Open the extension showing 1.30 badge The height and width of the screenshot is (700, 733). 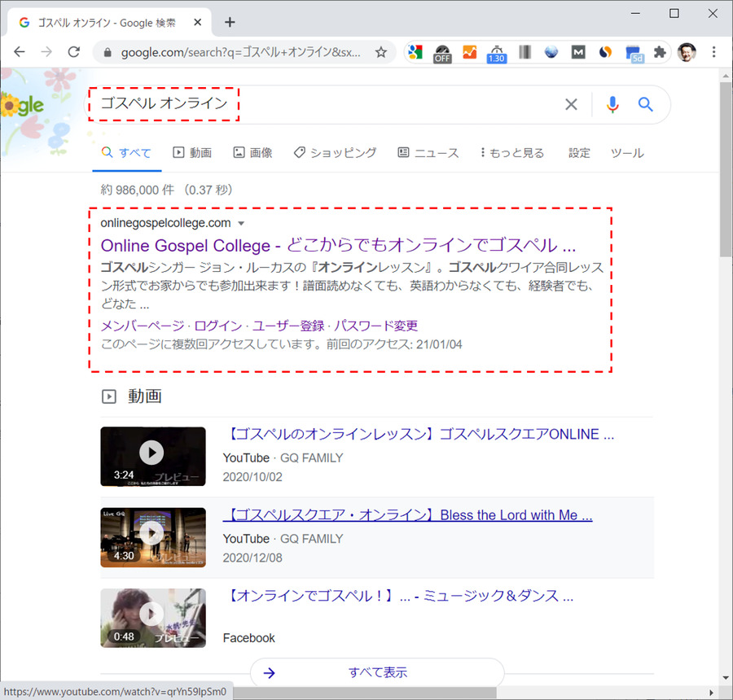tap(497, 54)
